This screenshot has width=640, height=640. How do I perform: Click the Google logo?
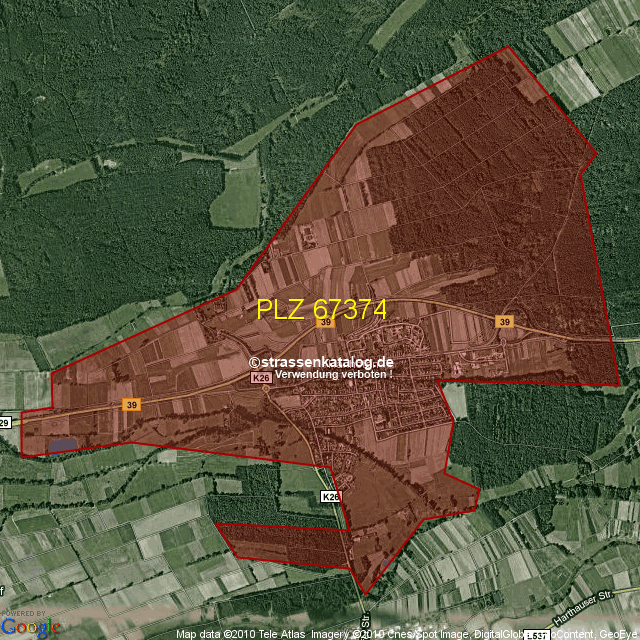[30, 628]
